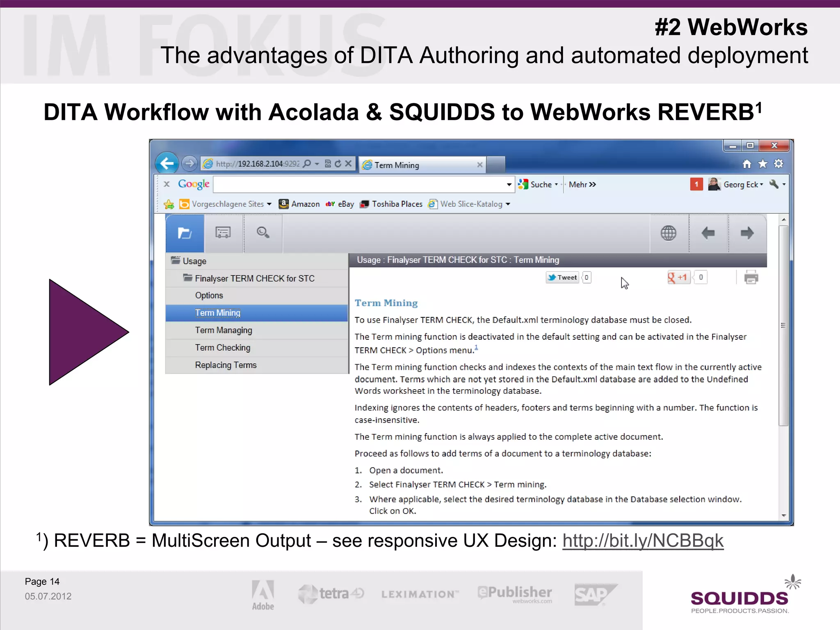
Task: Click the compatibility view icon in address bar
Action: click(x=328, y=164)
